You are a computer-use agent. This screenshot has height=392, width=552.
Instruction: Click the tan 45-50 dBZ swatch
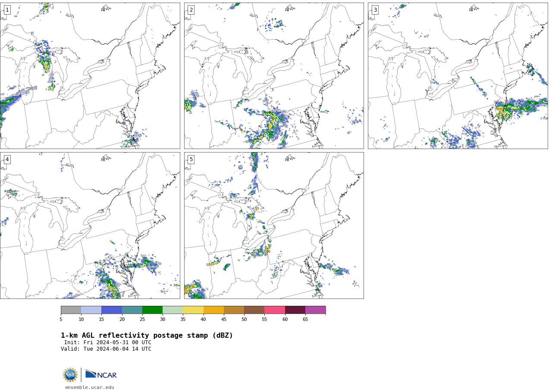(x=234, y=310)
